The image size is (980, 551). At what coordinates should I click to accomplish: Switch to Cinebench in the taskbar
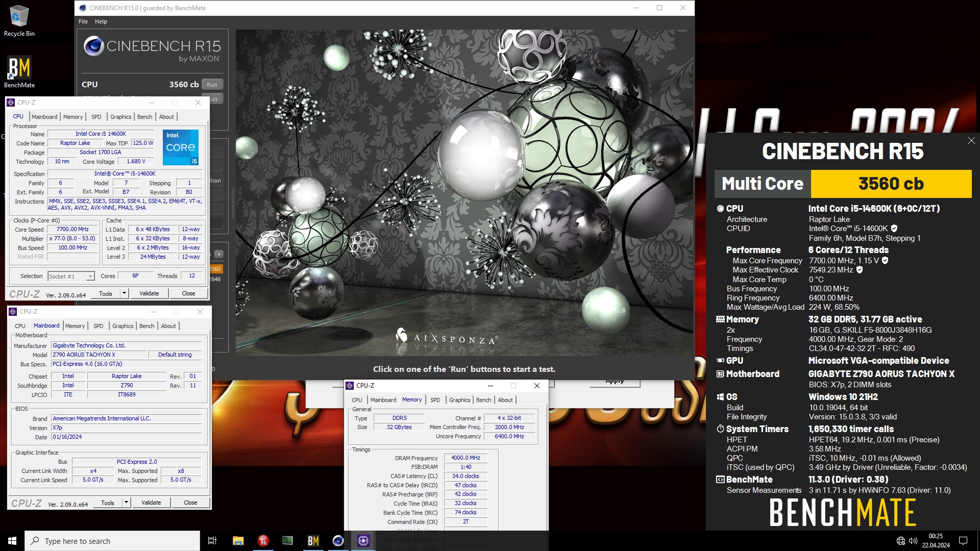[338, 541]
